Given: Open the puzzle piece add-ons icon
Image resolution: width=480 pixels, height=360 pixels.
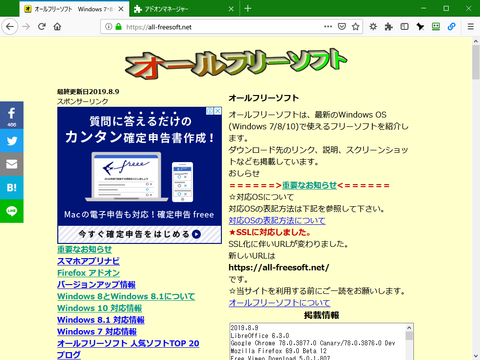Looking at the screenshot, I should (389, 27).
